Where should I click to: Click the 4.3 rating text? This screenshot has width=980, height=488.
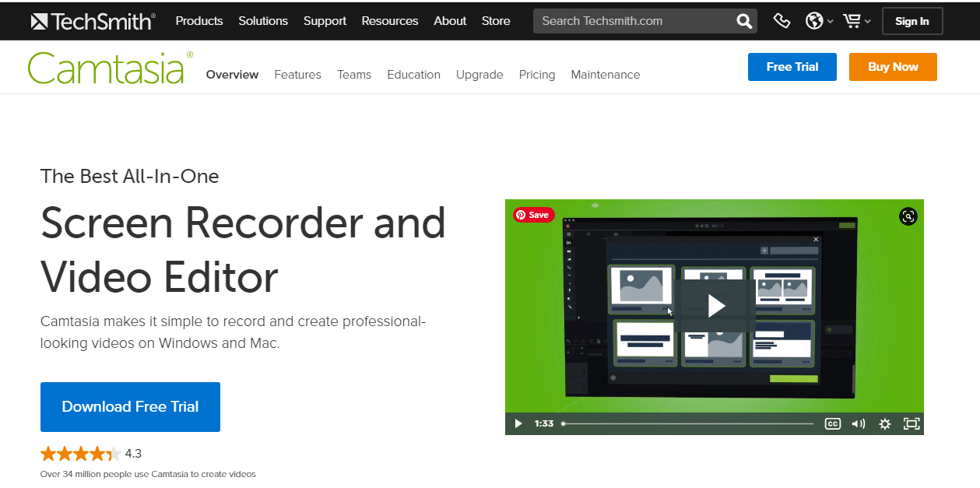tap(133, 454)
